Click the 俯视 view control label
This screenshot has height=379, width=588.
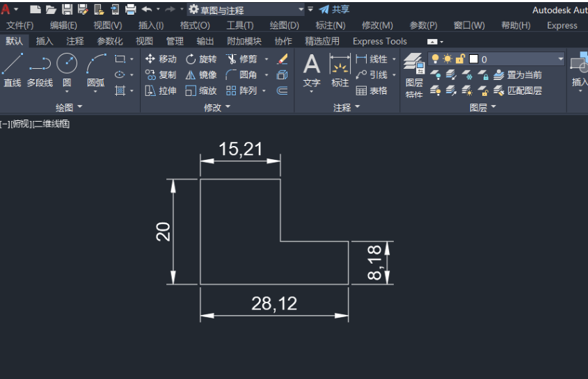tap(22, 124)
